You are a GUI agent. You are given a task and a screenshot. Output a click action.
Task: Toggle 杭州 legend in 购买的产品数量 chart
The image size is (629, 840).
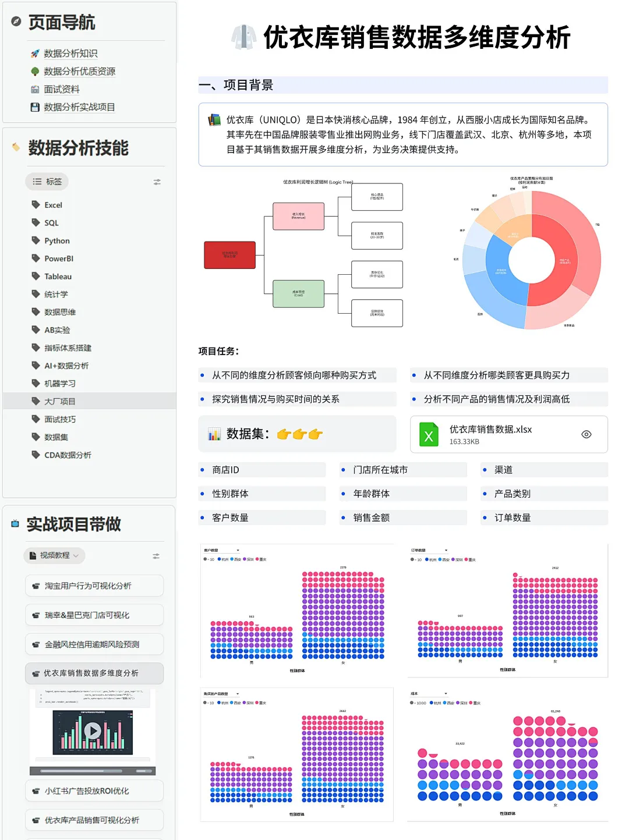click(222, 703)
